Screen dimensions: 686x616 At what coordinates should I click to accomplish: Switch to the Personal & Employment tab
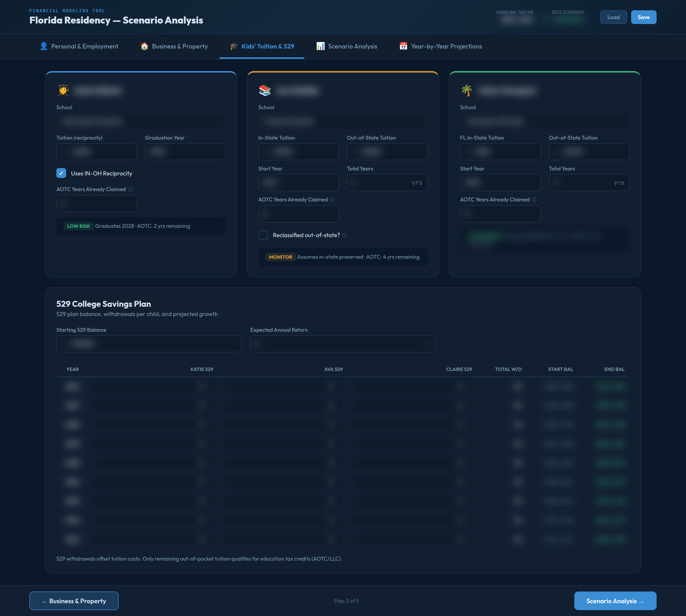(x=85, y=46)
